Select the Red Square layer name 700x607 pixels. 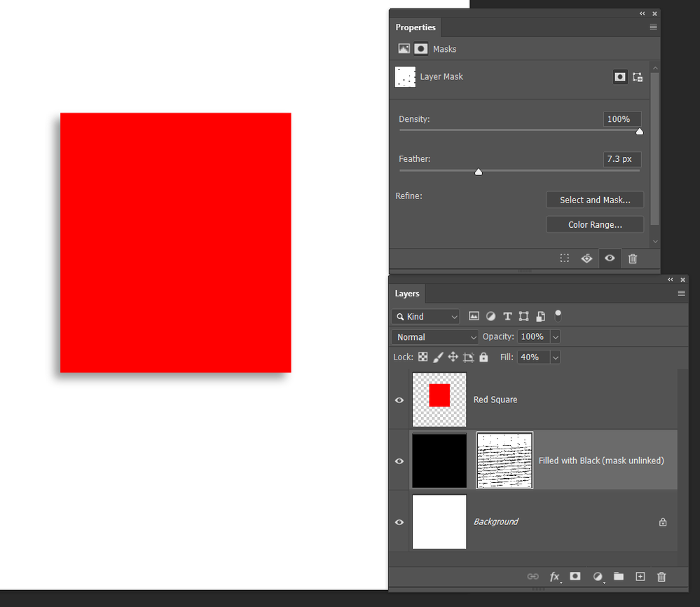(495, 400)
